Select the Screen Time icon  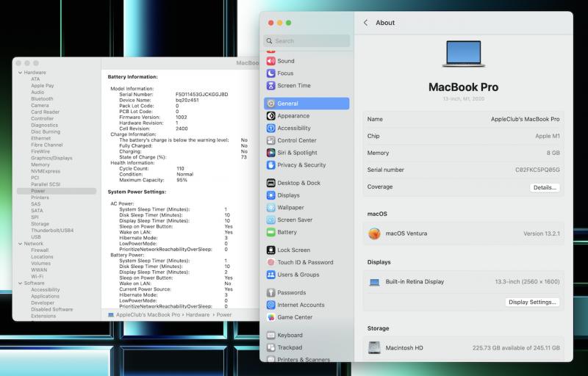tap(271, 86)
